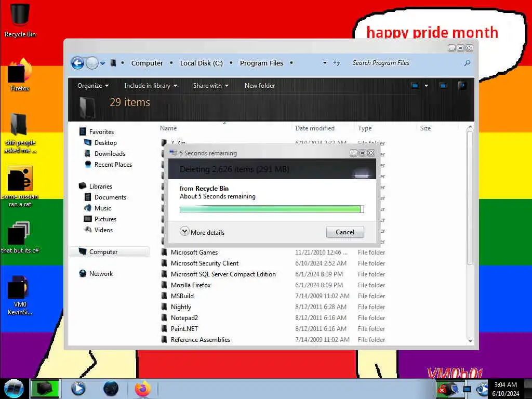Select Documents library
Image resolution: width=532 pixels, height=399 pixels.
(110, 197)
